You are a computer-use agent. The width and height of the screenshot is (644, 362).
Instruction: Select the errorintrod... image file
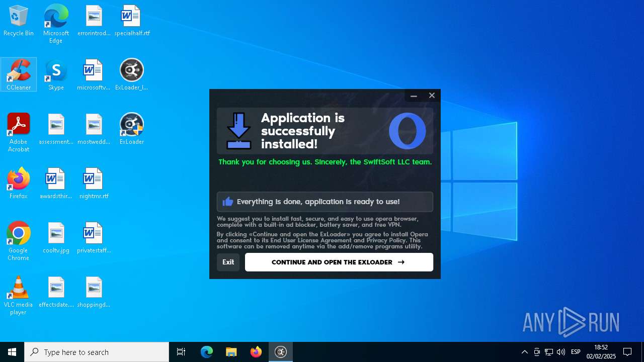click(94, 21)
